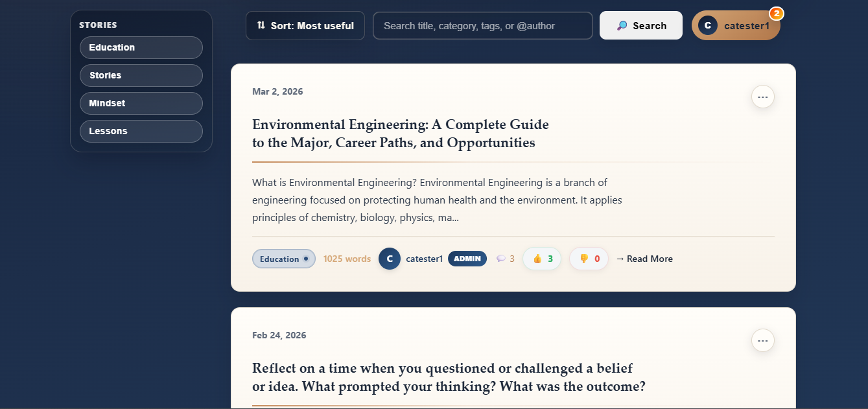
Task: Select the Stories category in sidebar
Action: click(x=141, y=75)
